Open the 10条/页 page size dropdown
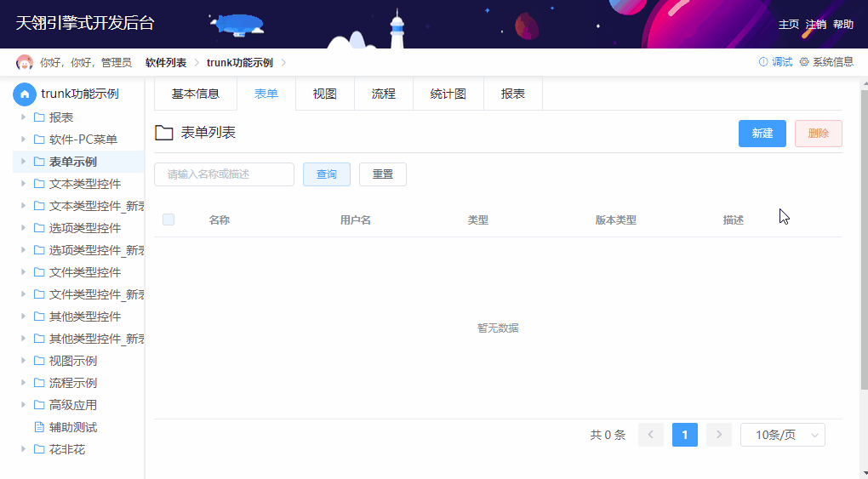The image size is (868, 479). (782, 435)
